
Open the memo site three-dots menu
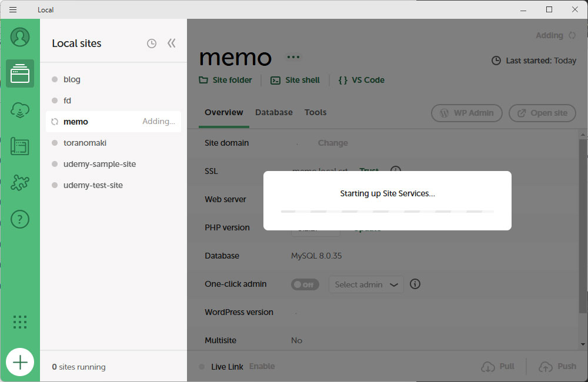point(293,57)
